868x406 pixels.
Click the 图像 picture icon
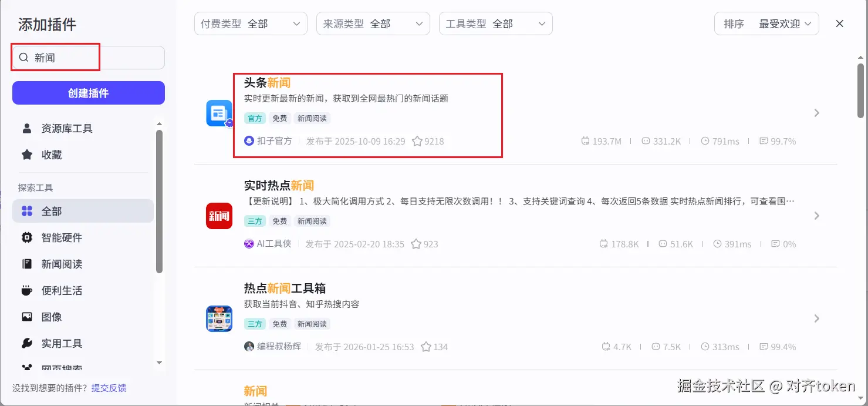pos(27,317)
